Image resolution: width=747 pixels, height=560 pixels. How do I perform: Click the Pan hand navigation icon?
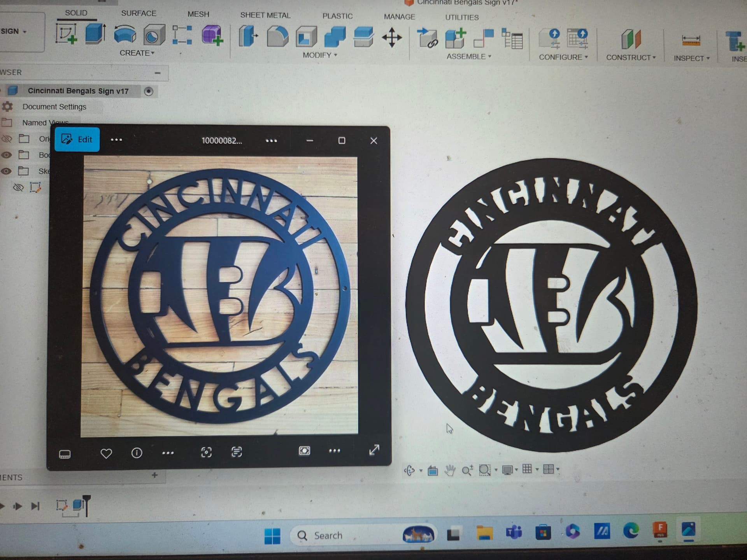(x=450, y=471)
